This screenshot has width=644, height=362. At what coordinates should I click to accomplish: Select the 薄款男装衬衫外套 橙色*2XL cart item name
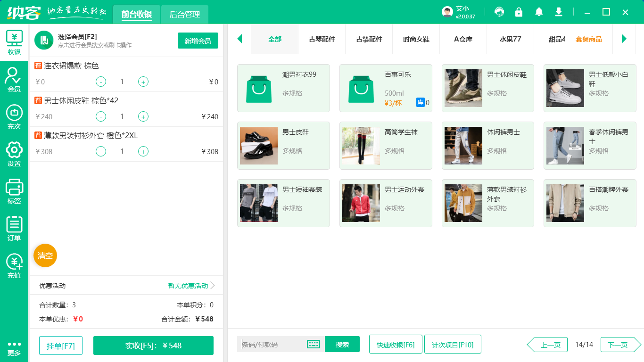coord(91,135)
